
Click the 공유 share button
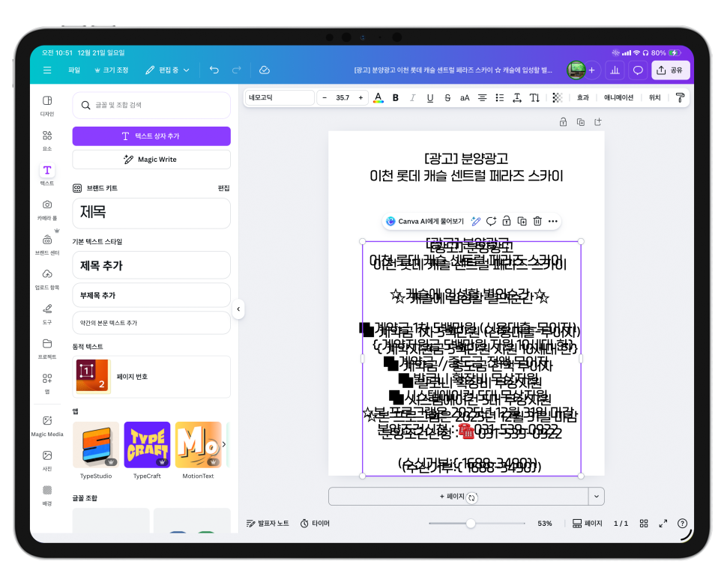[x=671, y=70]
